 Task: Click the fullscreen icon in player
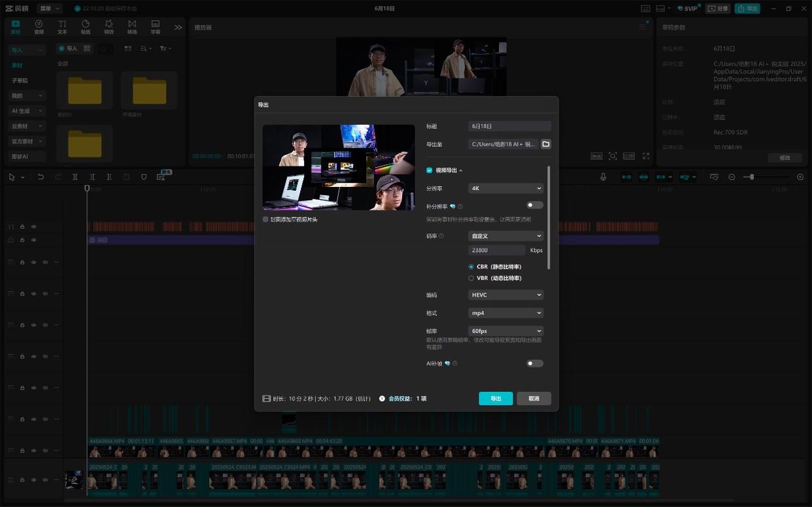645,156
